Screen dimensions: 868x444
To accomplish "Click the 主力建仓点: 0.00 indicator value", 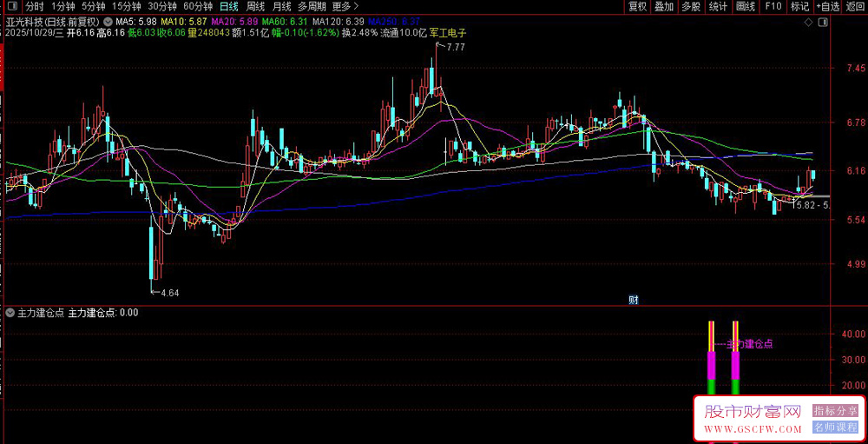I will (x=103, y=313).
